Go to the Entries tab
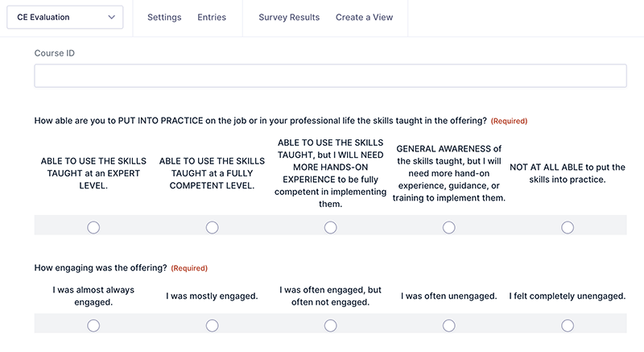This screenshot has height=352, width=644. 212,18
